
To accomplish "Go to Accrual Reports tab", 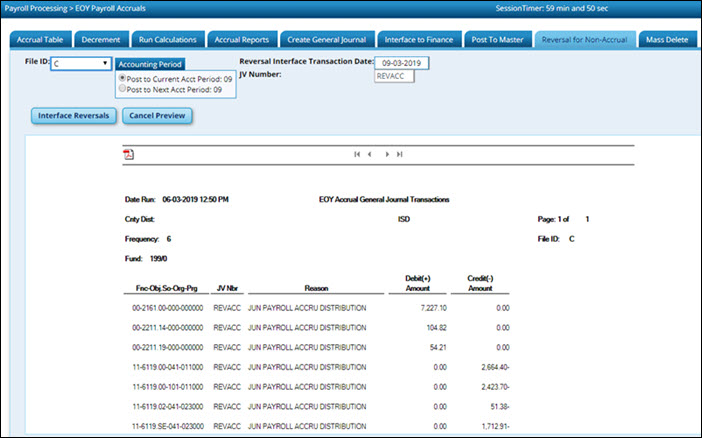I will [x=242, y=40].
